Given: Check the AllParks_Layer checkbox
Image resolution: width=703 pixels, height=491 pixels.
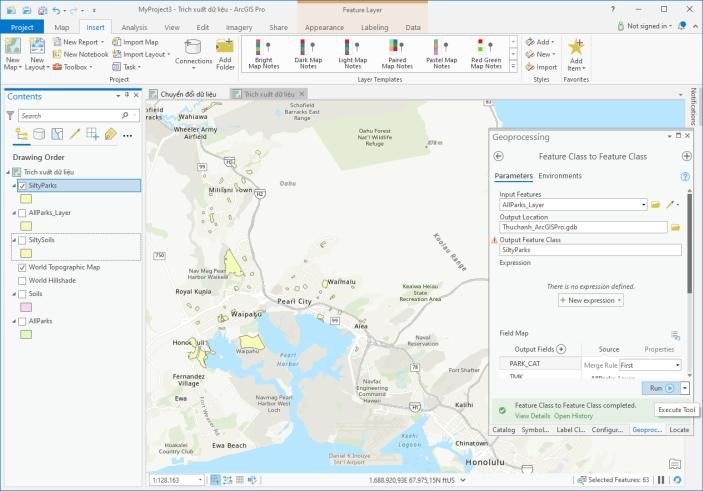Looking at the screenshot, I should [x=22, y=213].
